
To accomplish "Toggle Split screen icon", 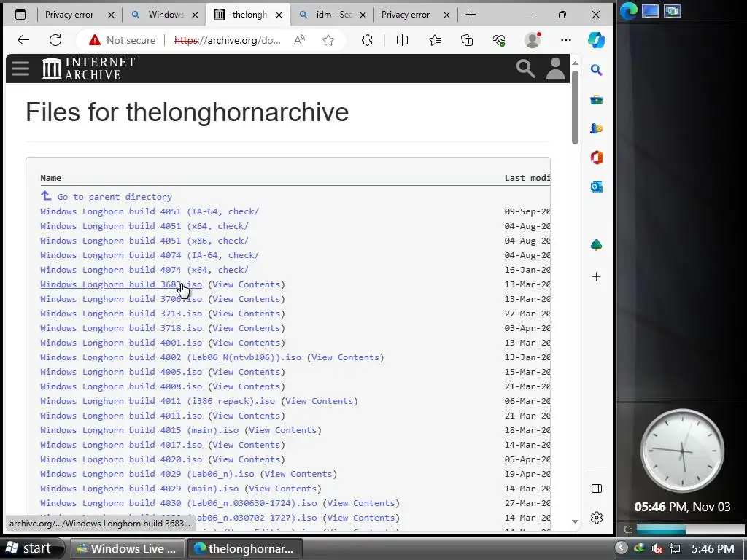I will [402, 40].
